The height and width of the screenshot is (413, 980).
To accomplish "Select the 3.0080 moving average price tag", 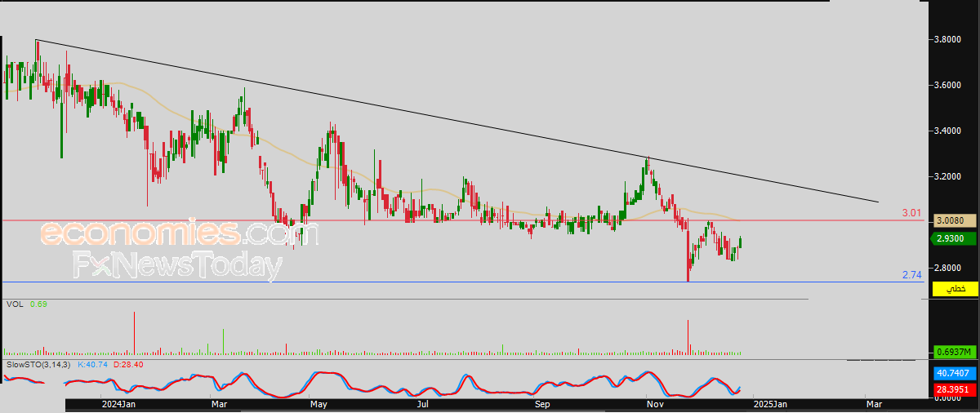I will 953,220.
